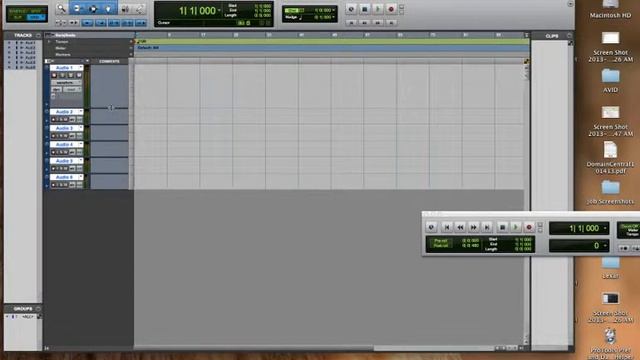Screen dimensions: 640x360
Task: Click add button on Markers ruler
Action: click(x=131, y=54)
